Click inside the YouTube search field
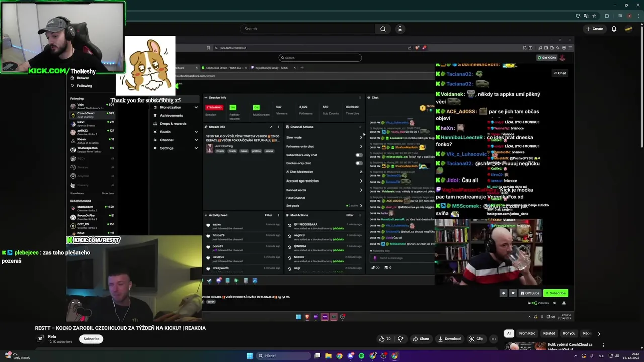Viewport: 644px width, 362px height. coord(307,29)
